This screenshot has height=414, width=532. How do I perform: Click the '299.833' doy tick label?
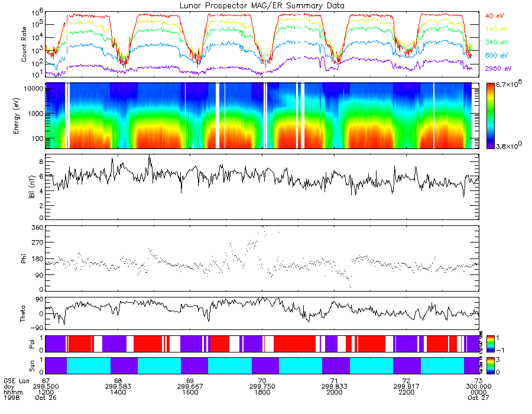[334, 387]
